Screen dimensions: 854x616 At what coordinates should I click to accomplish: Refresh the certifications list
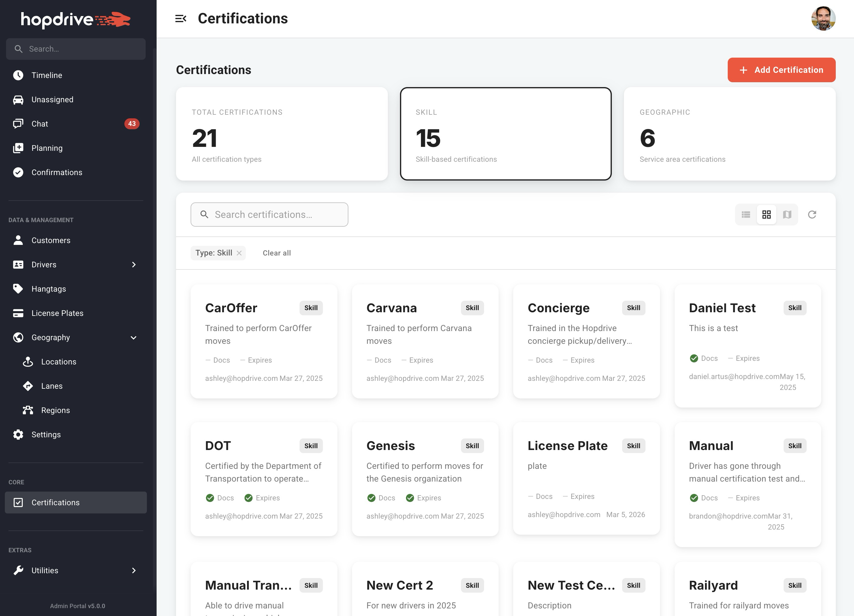pos(812,214)
